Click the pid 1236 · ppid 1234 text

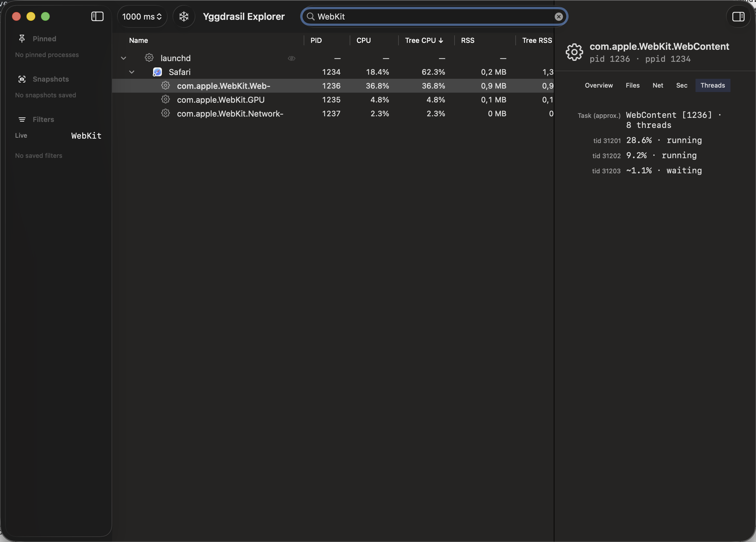coord(640,59)
